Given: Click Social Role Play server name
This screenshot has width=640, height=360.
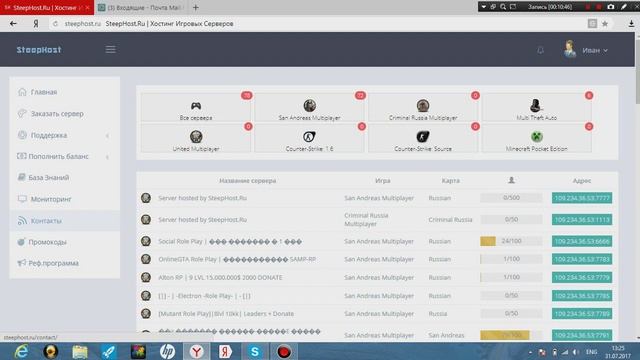Looking at the screenshot, I should (230, 242).
